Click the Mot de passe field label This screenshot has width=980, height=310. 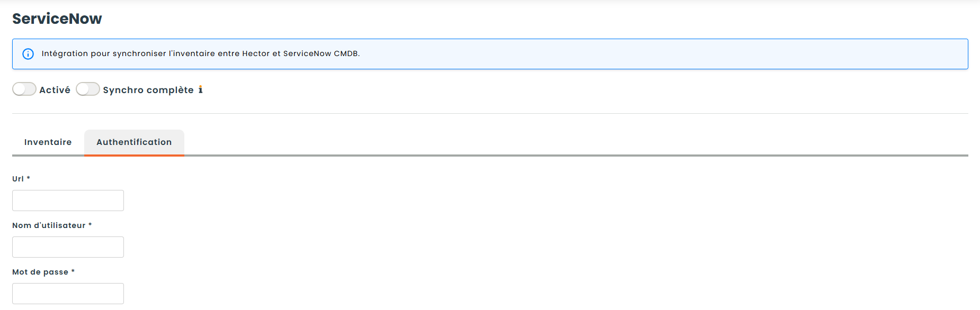[x=40, y=272]
